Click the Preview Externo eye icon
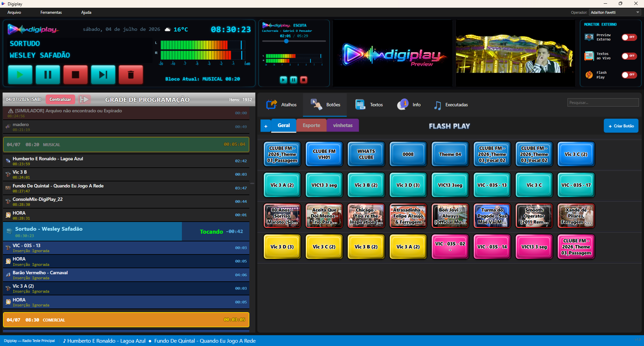The image size is (644, 346). pos(589,37)
